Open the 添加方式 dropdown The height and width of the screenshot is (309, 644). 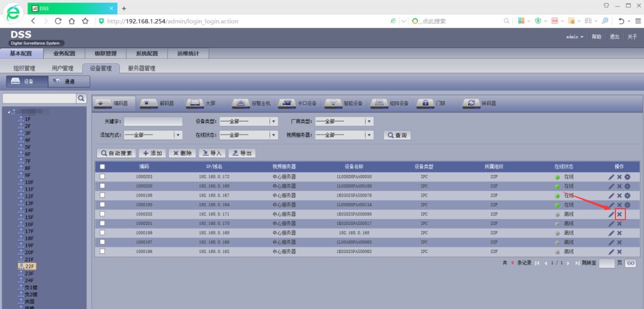tap(153, 135)
